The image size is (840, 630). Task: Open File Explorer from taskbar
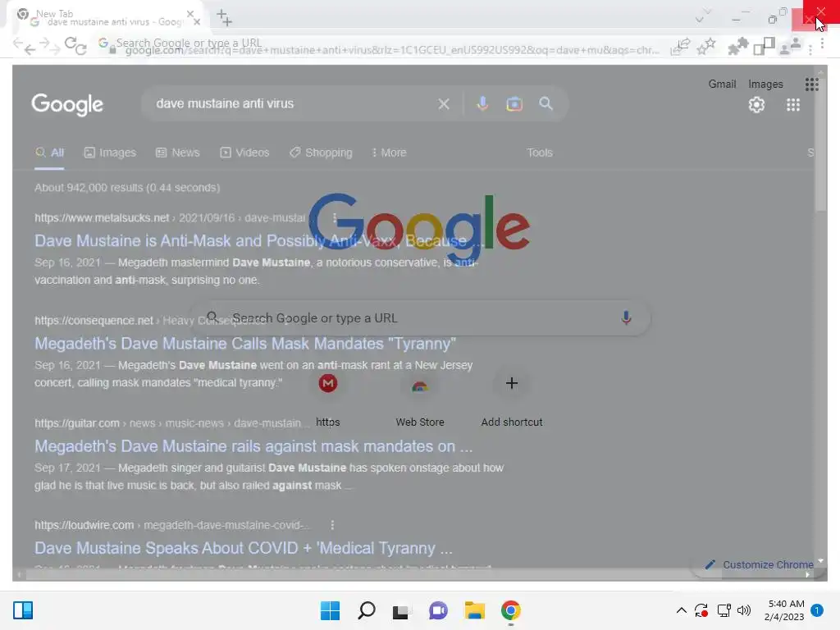[475, 610]
